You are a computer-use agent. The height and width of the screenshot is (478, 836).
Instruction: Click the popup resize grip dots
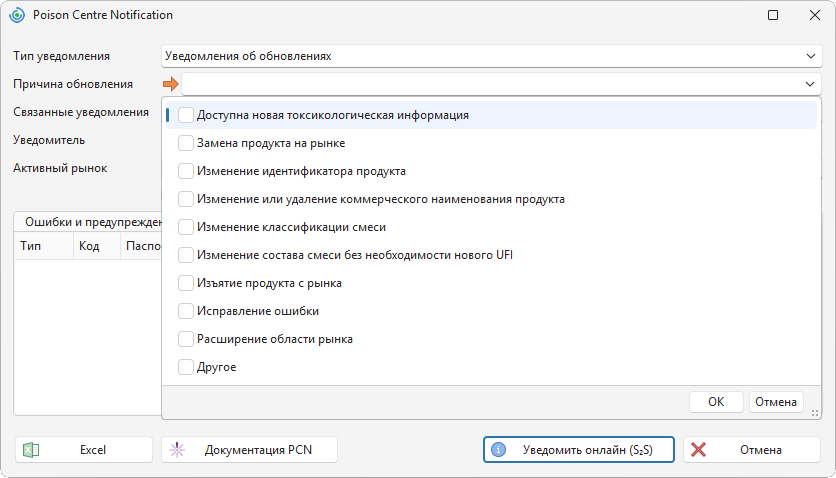tap(815, 413)
